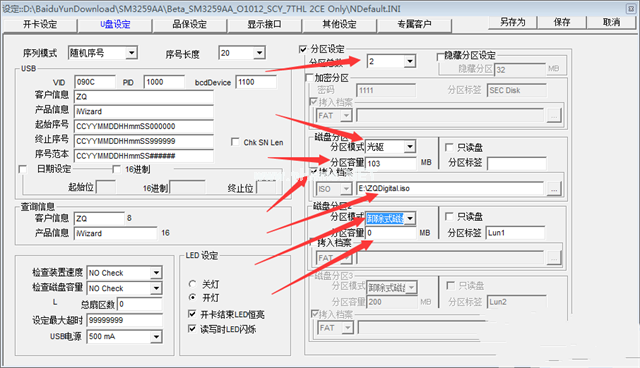Viewport: 640px width, 368px height.
Task: Click the USB 客户信息 field containing ZQ
Action: tap(144, 97)
